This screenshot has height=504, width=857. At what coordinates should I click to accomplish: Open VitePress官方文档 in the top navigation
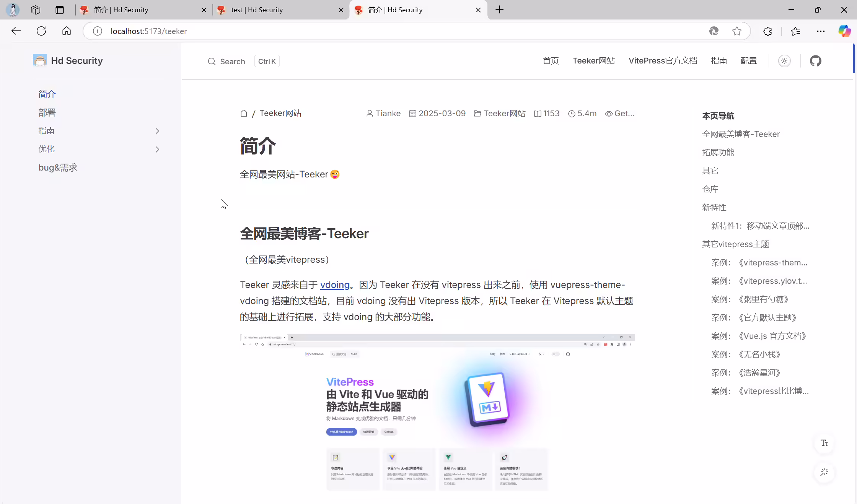(663, 61)
